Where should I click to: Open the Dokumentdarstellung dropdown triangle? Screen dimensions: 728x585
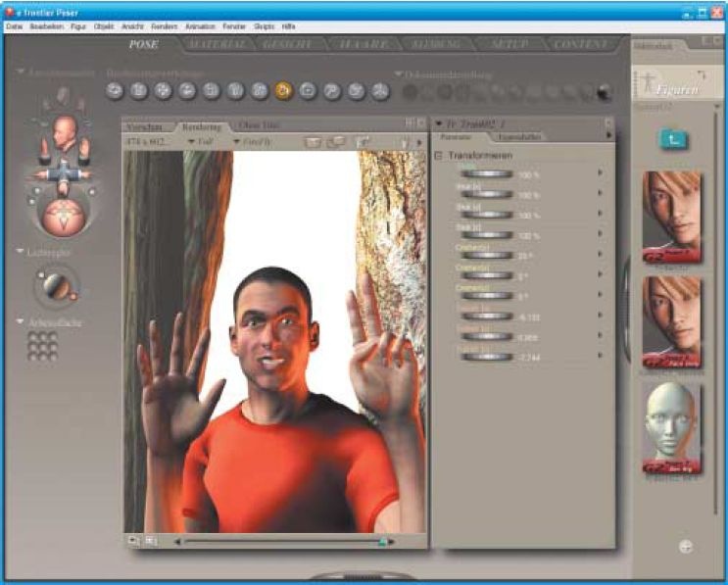pyautogui.click(x=399, y=73)
